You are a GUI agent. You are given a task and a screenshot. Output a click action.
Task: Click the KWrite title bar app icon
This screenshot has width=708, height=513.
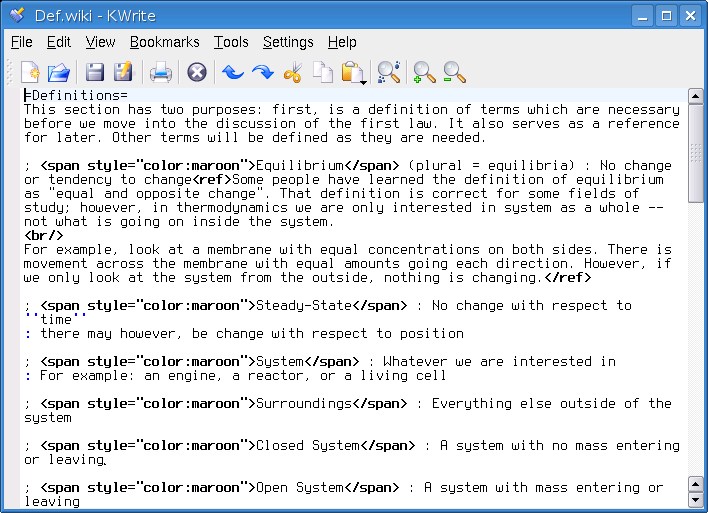coord(17,15)
